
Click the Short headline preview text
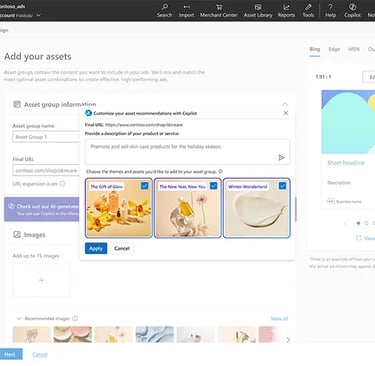click(x=346, y=163)
